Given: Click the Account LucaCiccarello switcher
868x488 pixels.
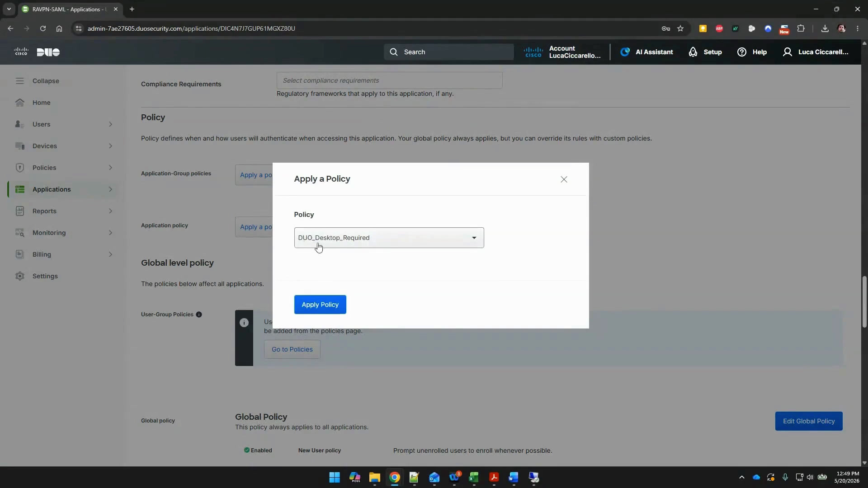Looking at the screenshot, I should tap(562, 52).
